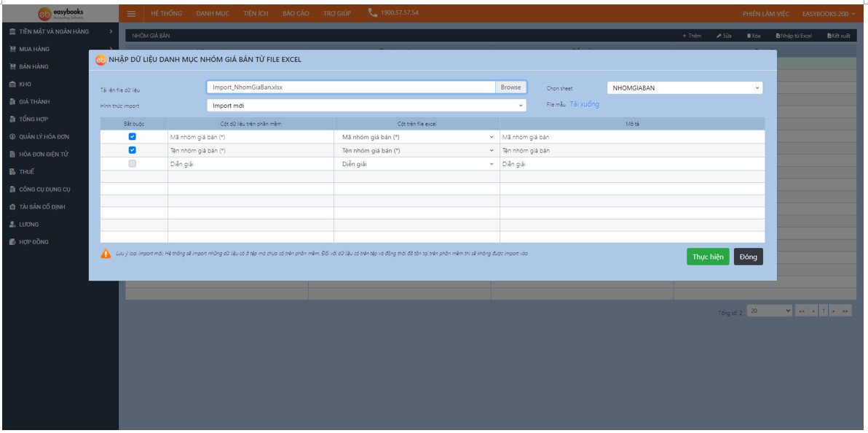
Task: Click the Đóng button
Action: [x=749, y=257]
